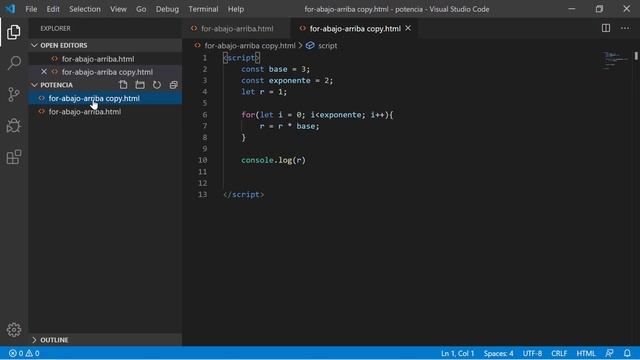Open the Source Control view
This screenshot has width=640, height=360.
[x=14, y=94]
